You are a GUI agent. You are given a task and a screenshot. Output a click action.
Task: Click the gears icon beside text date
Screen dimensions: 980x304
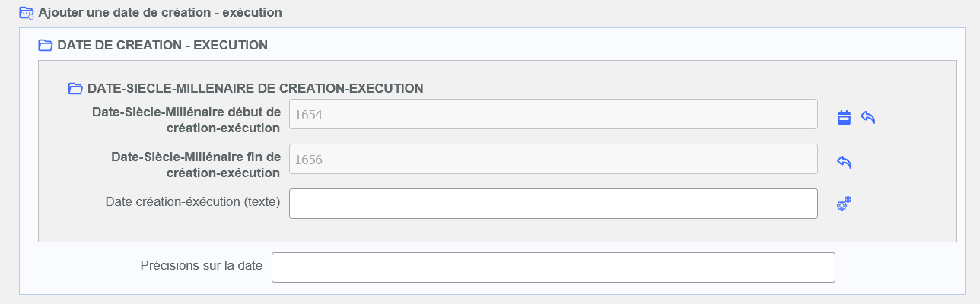(844, 204)
